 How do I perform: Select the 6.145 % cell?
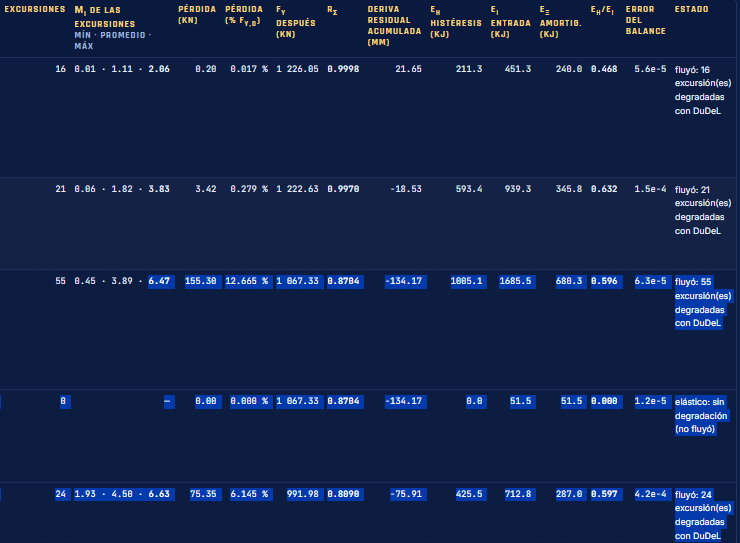(249, 494)
